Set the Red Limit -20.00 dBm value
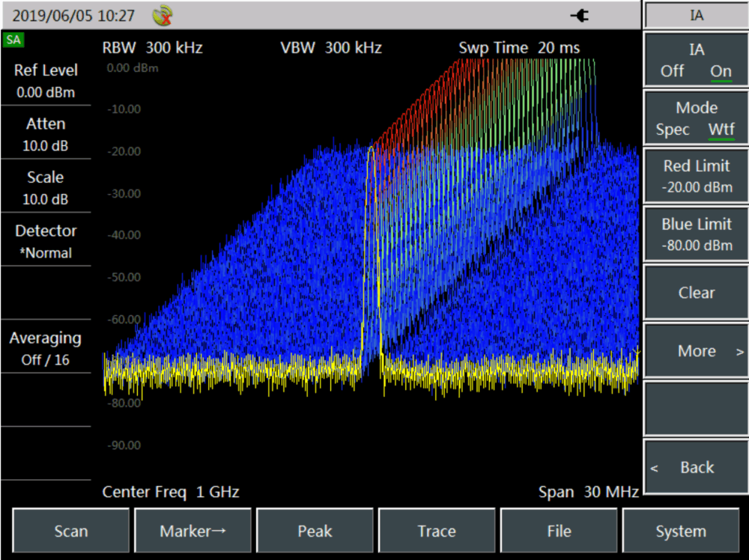The image size is (749, 560). pyautogui.click(x=696, y=177)
